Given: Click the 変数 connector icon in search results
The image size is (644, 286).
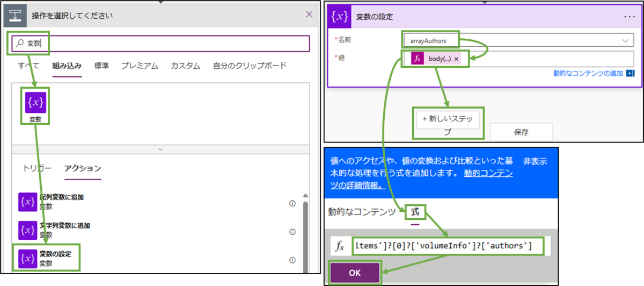Looking at the screenshot, I should [x=35, y=102].
